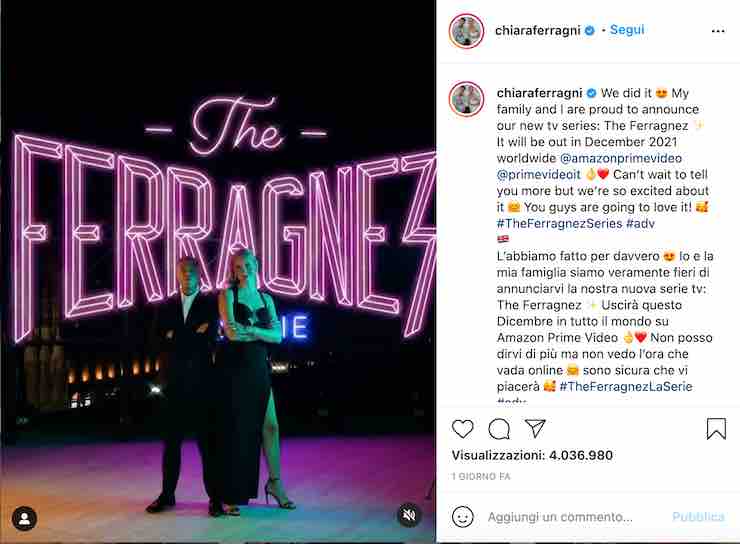Unmute the video with the speaker icon
Screen dimensions: 740x544
[409, 515]
